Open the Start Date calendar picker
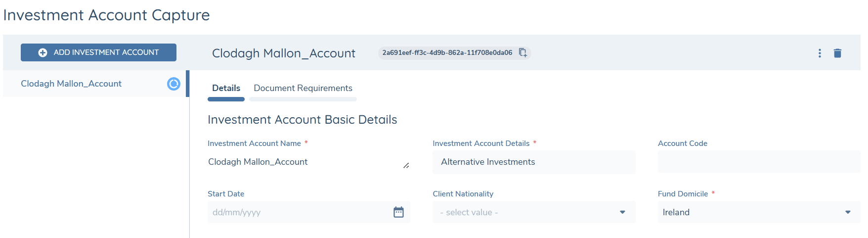 (398, 212)
